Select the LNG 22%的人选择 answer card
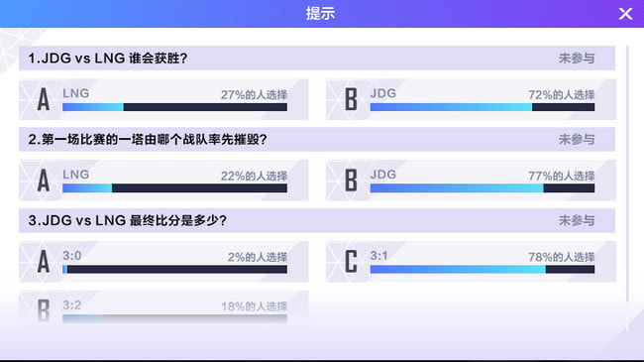Viewport: 644px width, 362px height. coord(163,181)
